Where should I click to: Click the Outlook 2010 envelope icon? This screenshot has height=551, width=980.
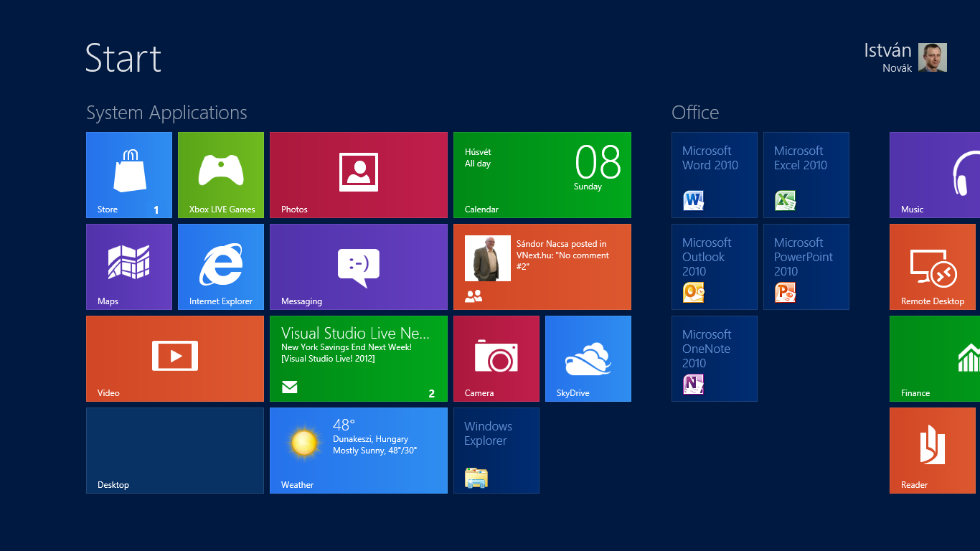pyautogui.click(x=694, y=292)
